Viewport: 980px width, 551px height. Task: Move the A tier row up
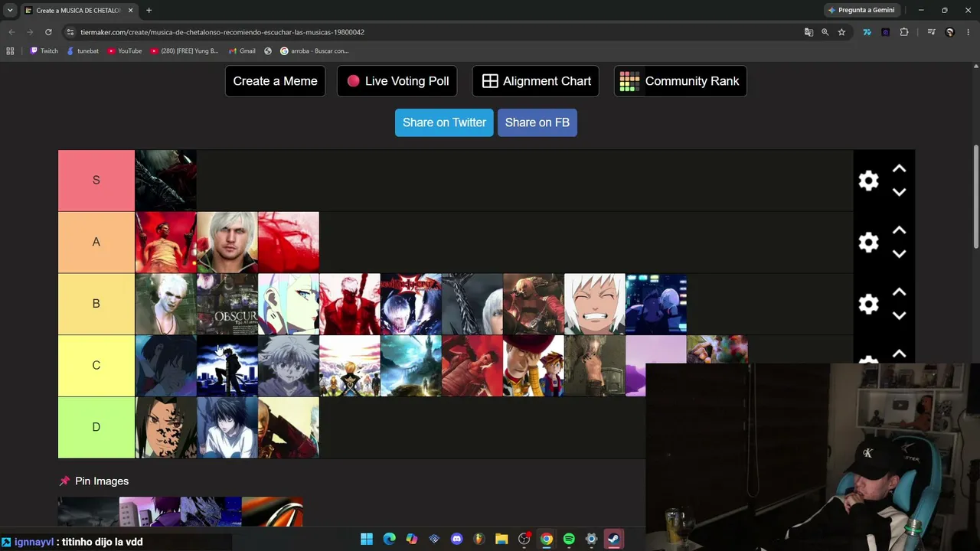pos(899,230)
